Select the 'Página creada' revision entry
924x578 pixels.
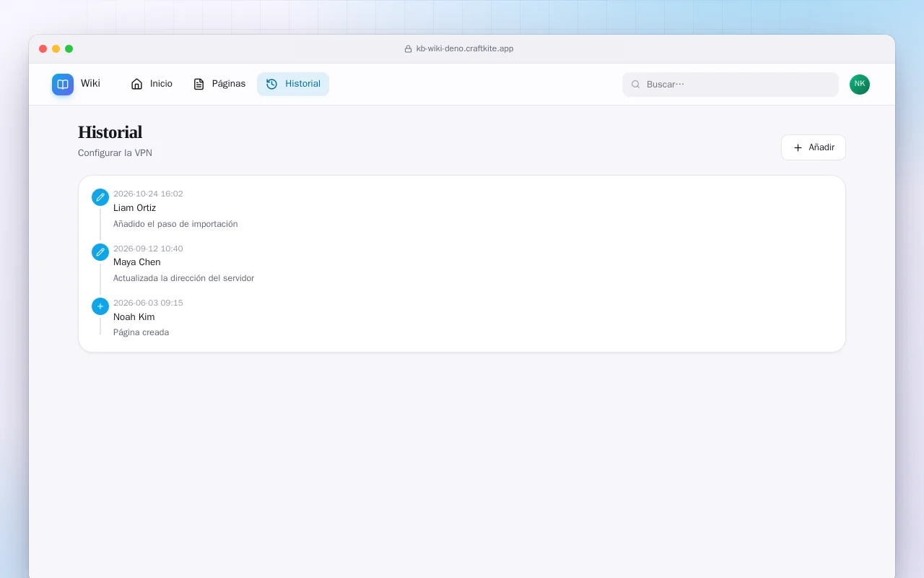click(x=462, y=318)
